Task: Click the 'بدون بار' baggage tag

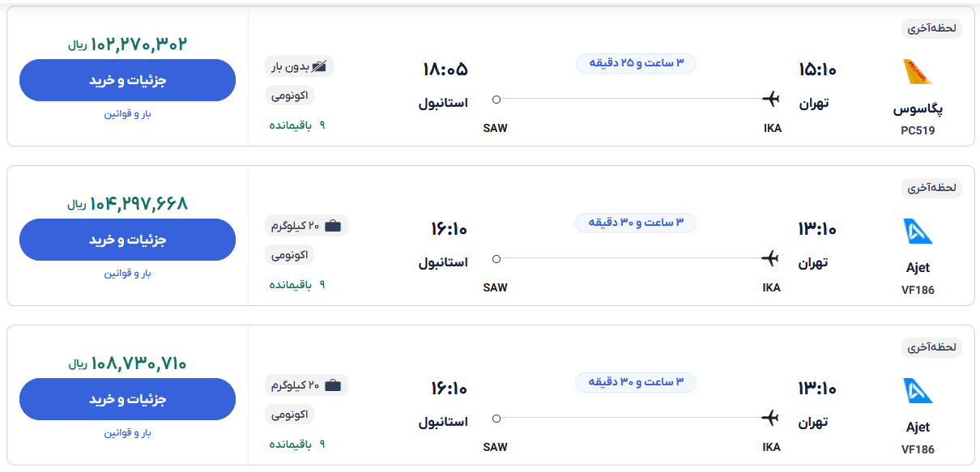Action: pyautogui.click(x=299, y=66)
